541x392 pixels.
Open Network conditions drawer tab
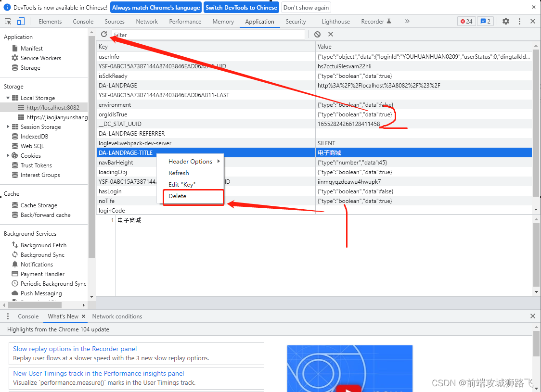point(117,316)
